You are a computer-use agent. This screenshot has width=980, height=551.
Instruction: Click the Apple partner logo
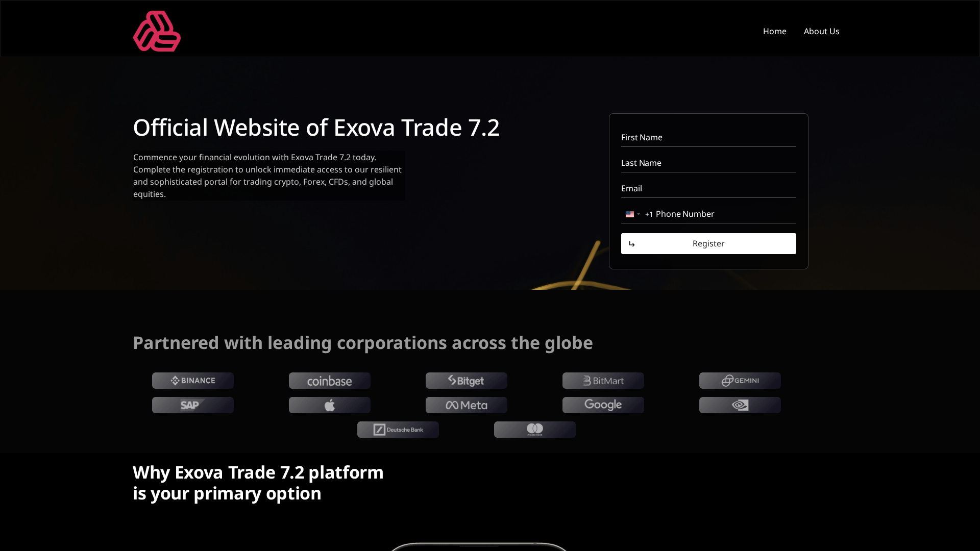329,405
